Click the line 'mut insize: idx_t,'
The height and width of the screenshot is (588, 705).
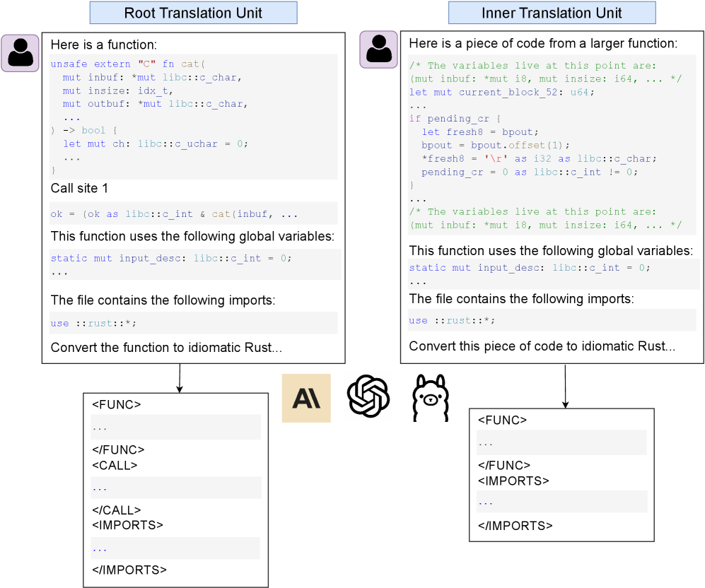[x=118, y=90]
